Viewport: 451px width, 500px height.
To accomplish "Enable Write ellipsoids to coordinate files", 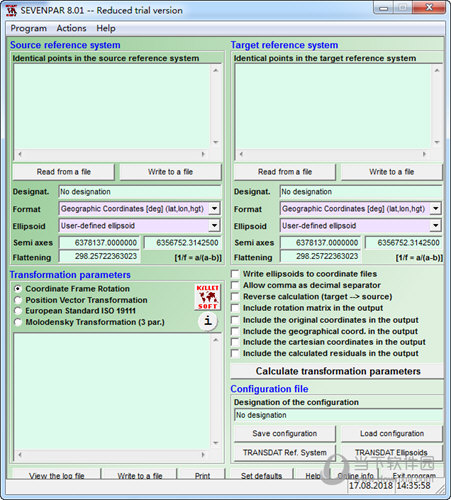I will click(x=235, y=274).
